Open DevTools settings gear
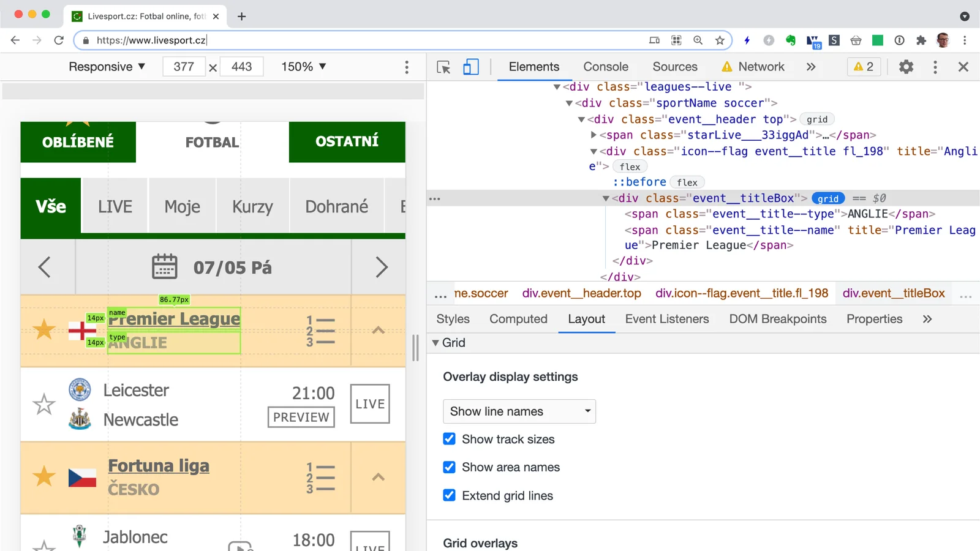 coord(906,67)
